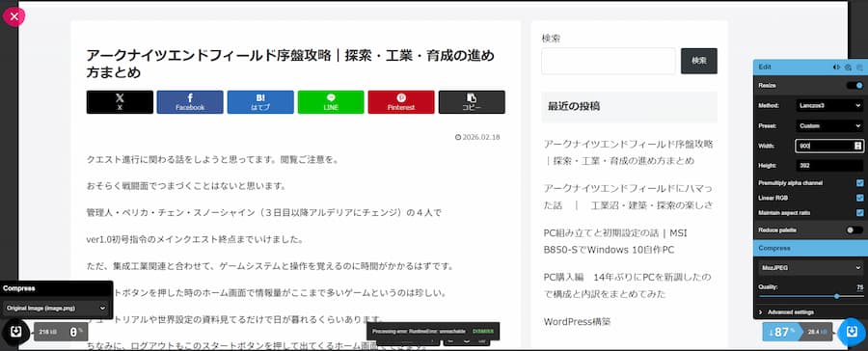Turn off the Resize switch
The height and width of the screenshot is (351, 868).
point(854,85)
